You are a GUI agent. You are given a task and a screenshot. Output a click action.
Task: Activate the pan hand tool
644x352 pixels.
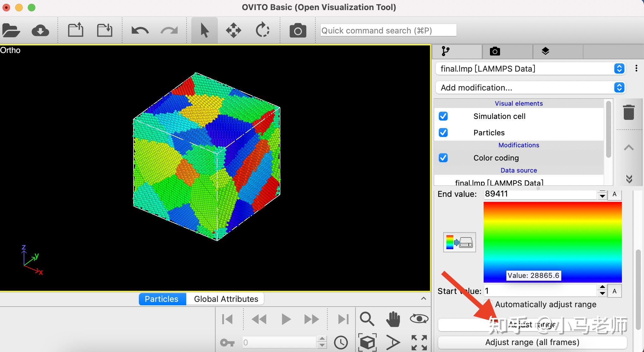pos(393,319)
